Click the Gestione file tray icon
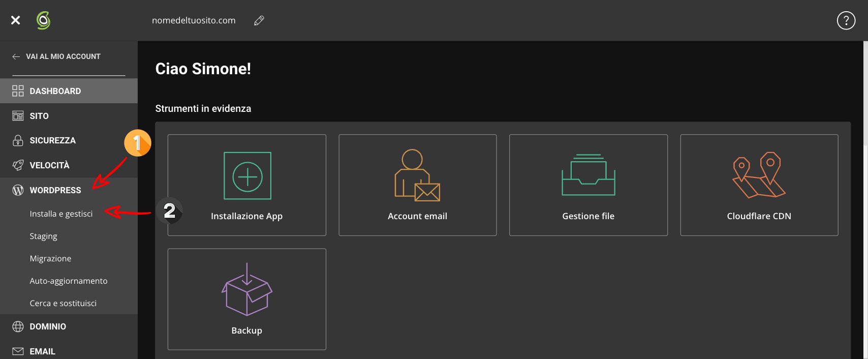This screenshot has width=868, height=359. point(588,175)
